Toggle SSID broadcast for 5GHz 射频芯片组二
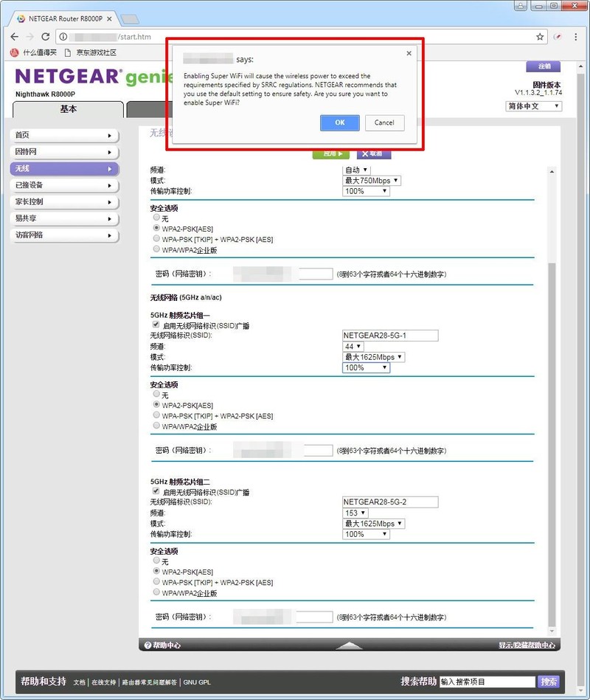590x700 pixels. tap(156, 491)
